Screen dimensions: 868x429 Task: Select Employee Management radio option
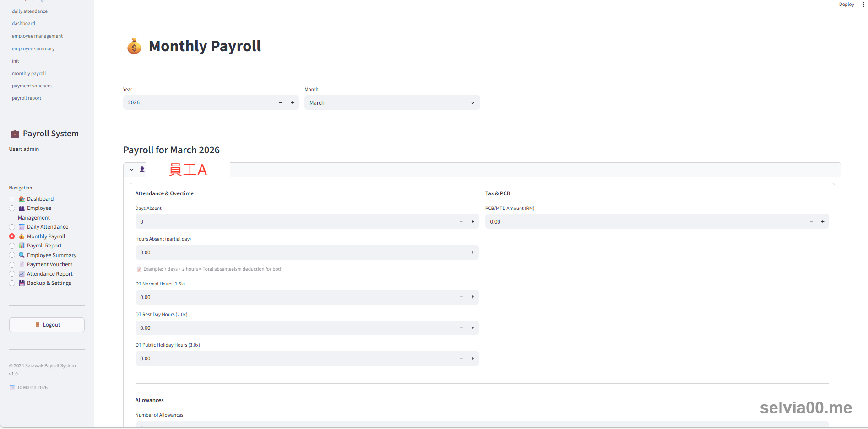coord(12,209)
